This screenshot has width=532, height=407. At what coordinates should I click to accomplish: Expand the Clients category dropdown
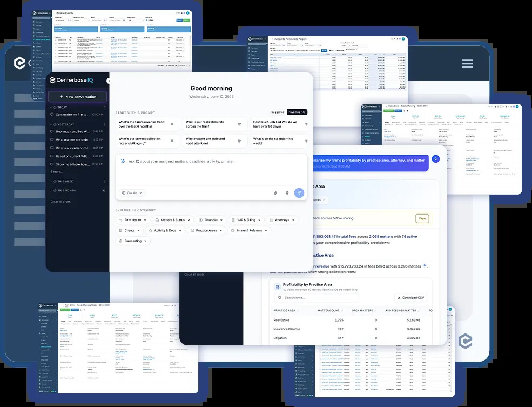[129, 230]
